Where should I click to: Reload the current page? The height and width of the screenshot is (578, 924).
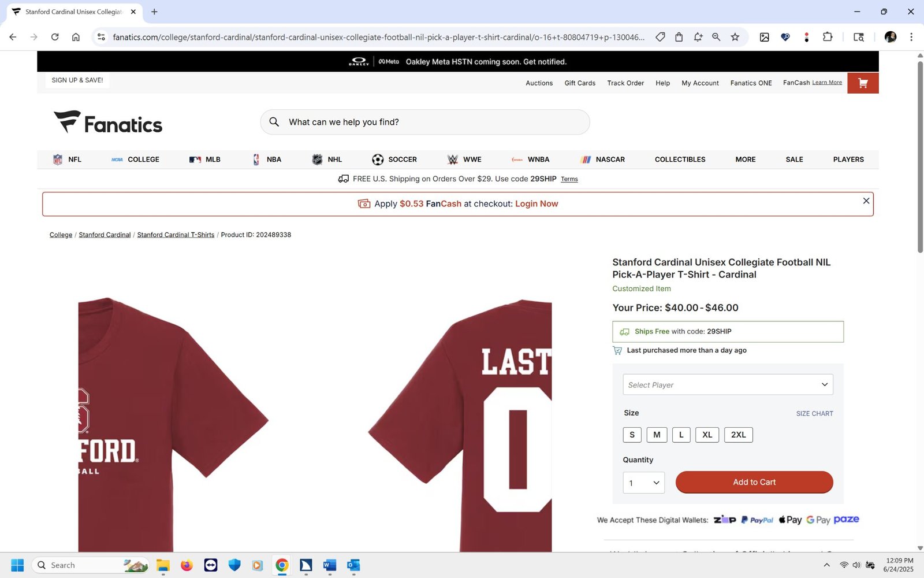coord(55,37)
